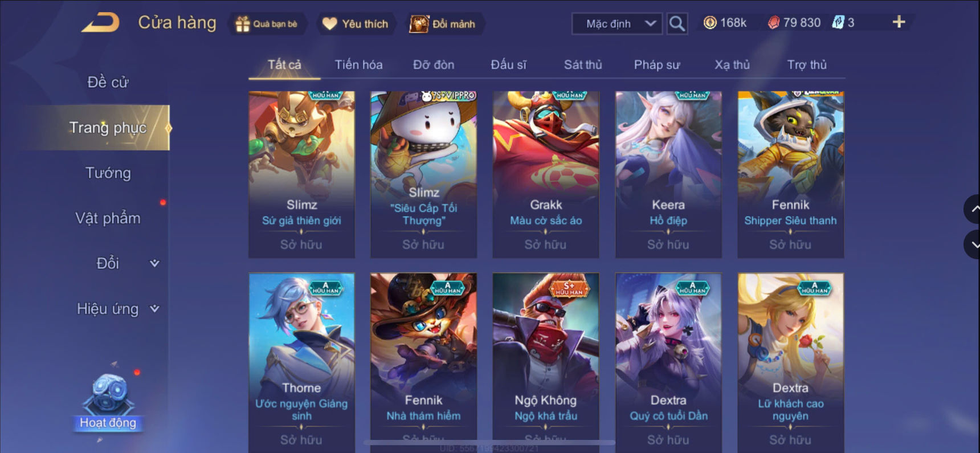This screenshot has width=980, height=453.
Task: Open the search magnifier icon
Action: (x=677, y=23)
